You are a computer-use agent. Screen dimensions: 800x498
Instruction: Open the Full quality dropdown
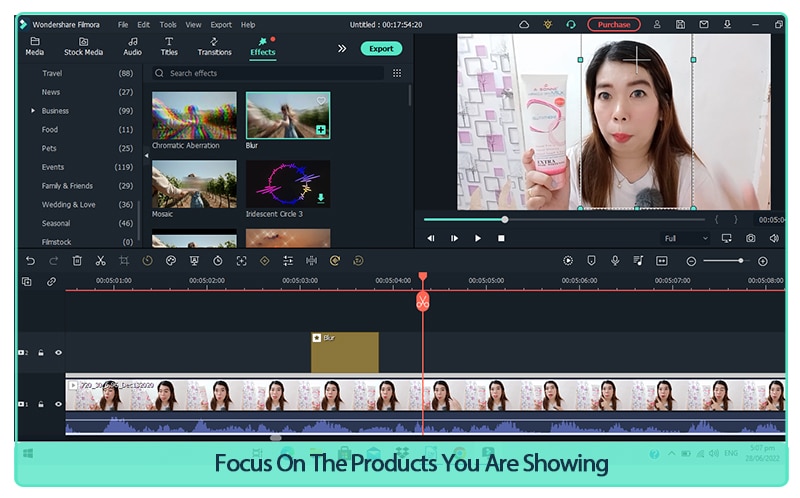tap(686, 238)
